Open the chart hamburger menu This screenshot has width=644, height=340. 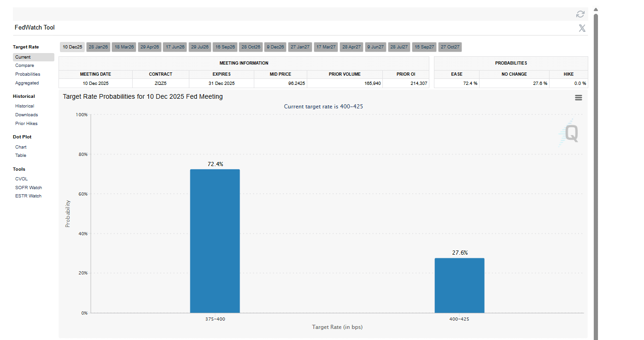(x=578, y=98)
